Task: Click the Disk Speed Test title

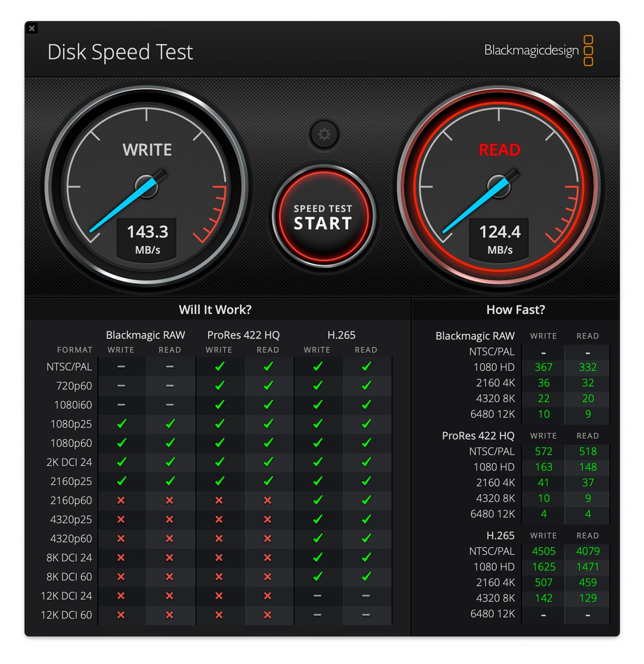Action: pos(120,52)
